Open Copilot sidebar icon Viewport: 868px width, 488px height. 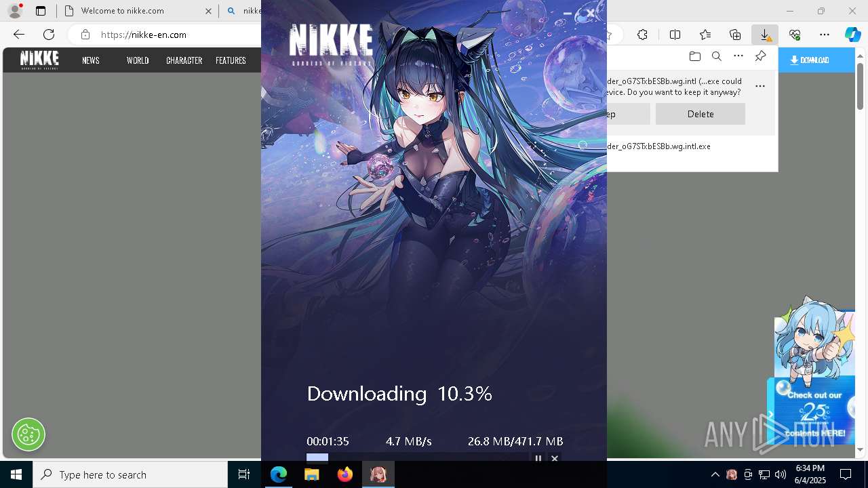pyautogui.click(x=852, y=35)
